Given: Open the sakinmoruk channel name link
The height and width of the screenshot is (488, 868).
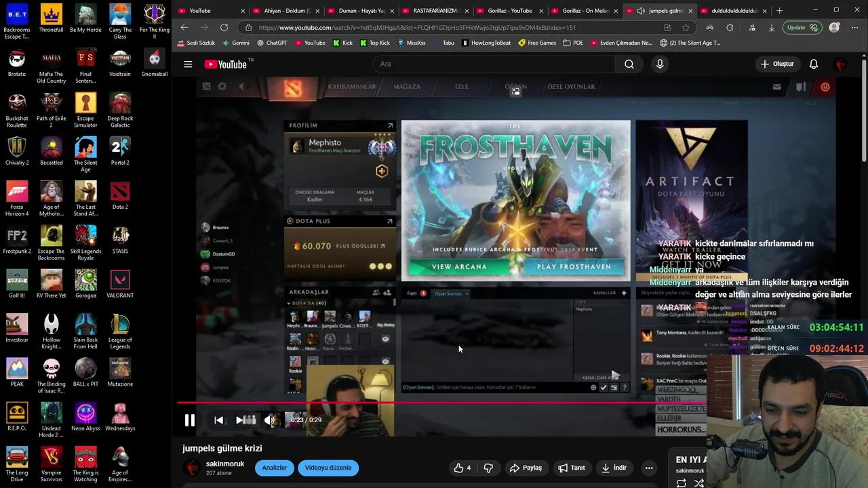Looking at the screenshot, I should coord(225,464).
